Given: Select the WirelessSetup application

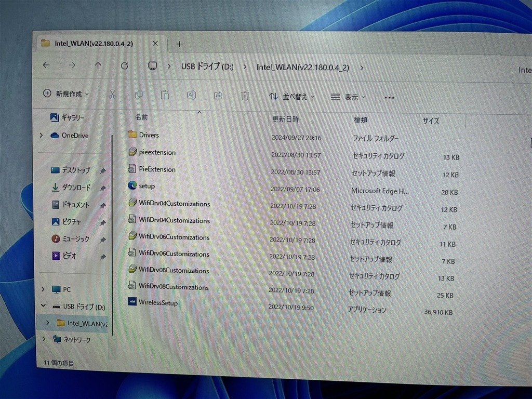Looking at the screenshot, I should coord(153,302).
